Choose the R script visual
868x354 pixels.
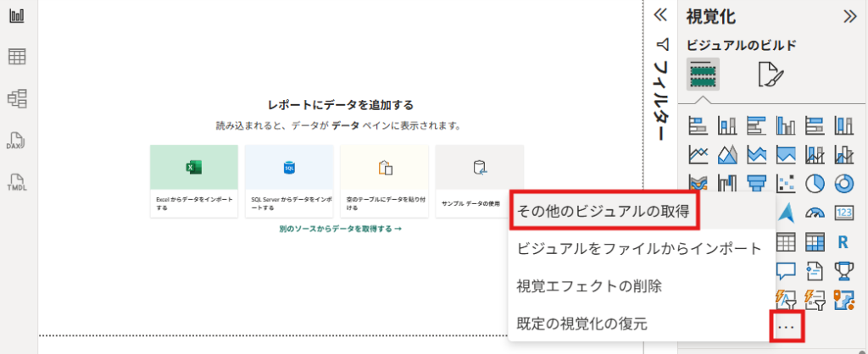point(843,242)
